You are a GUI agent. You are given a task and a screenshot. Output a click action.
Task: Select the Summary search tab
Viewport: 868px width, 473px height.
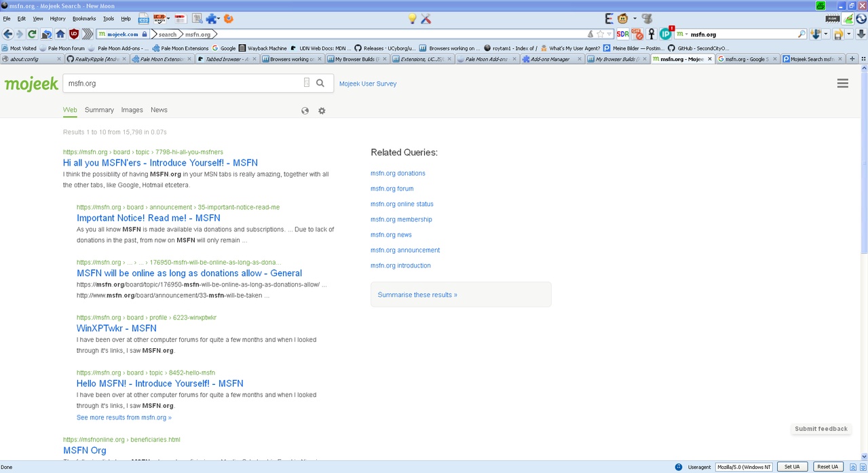coord(99,110)
